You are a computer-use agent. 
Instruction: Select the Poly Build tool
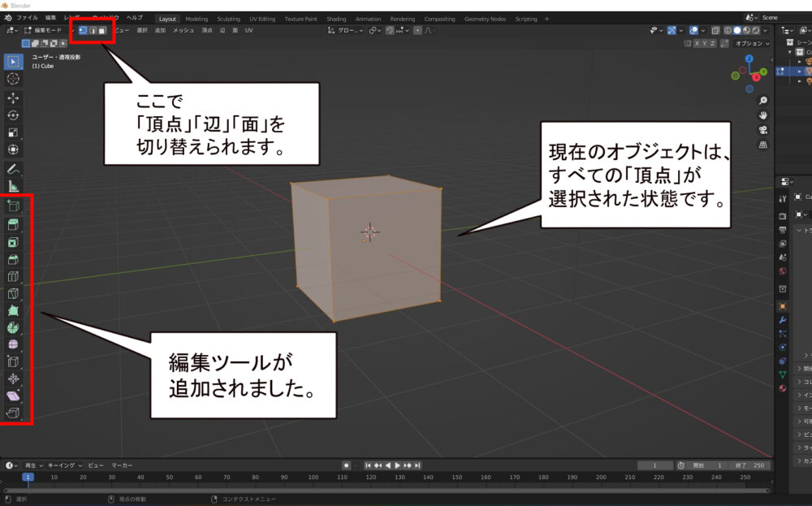(14, 311)
